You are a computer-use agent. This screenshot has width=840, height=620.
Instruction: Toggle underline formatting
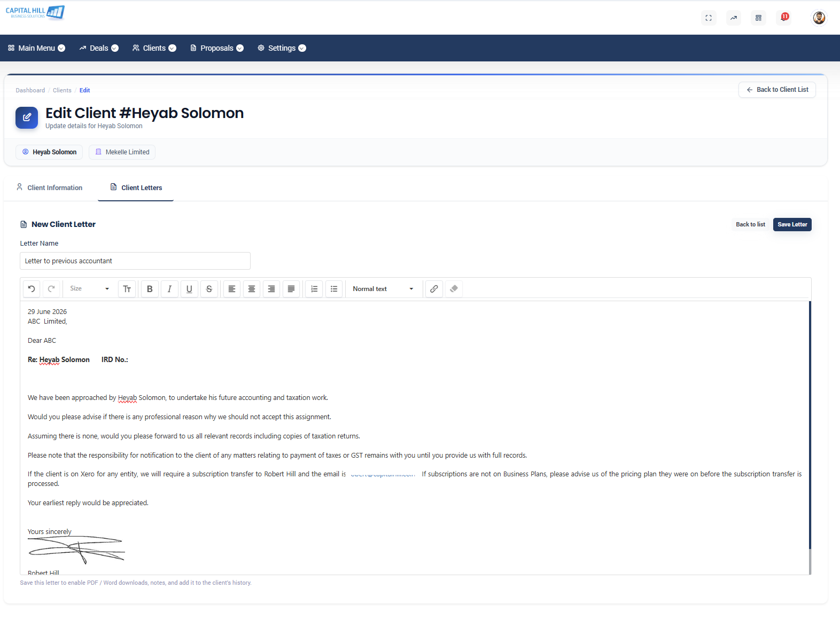[189, 289]
